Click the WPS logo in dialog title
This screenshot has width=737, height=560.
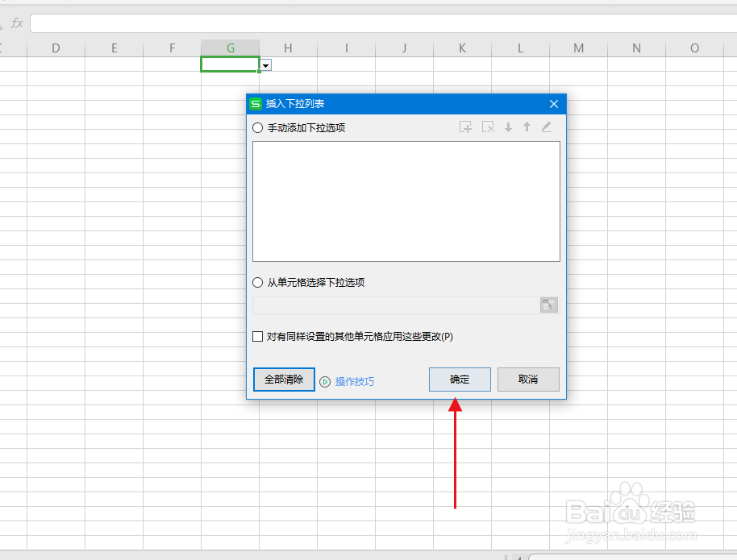(x=256, y=104)
